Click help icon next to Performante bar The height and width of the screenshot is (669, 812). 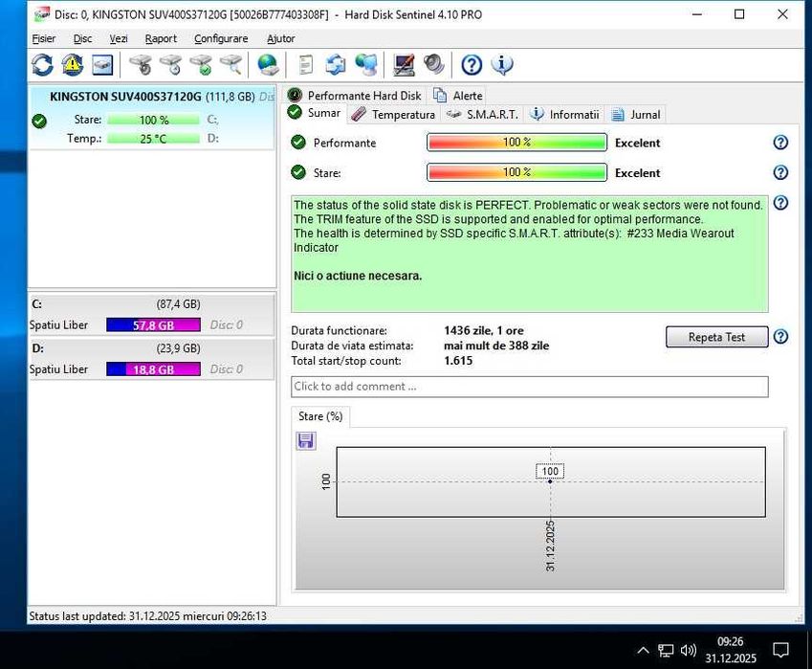[x=780, y=143]
